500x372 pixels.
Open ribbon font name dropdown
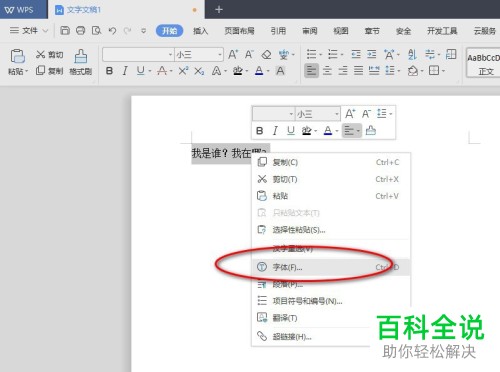coord(170,55)
